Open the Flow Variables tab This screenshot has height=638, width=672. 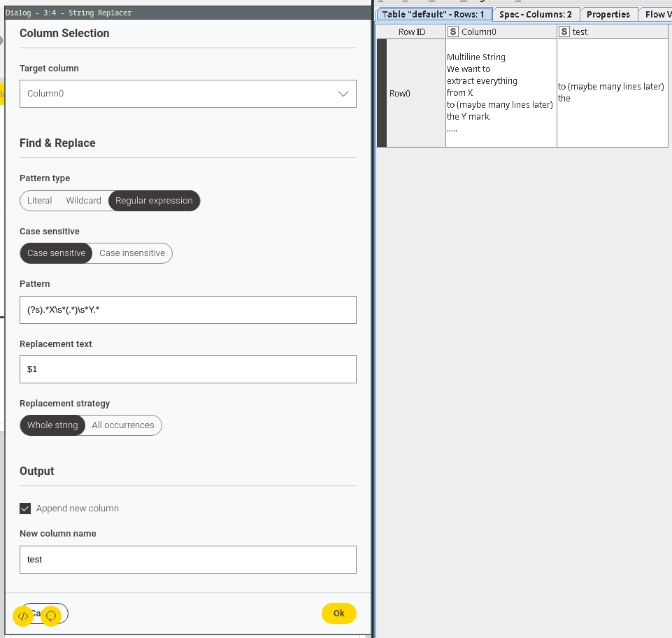click(655, 14)
